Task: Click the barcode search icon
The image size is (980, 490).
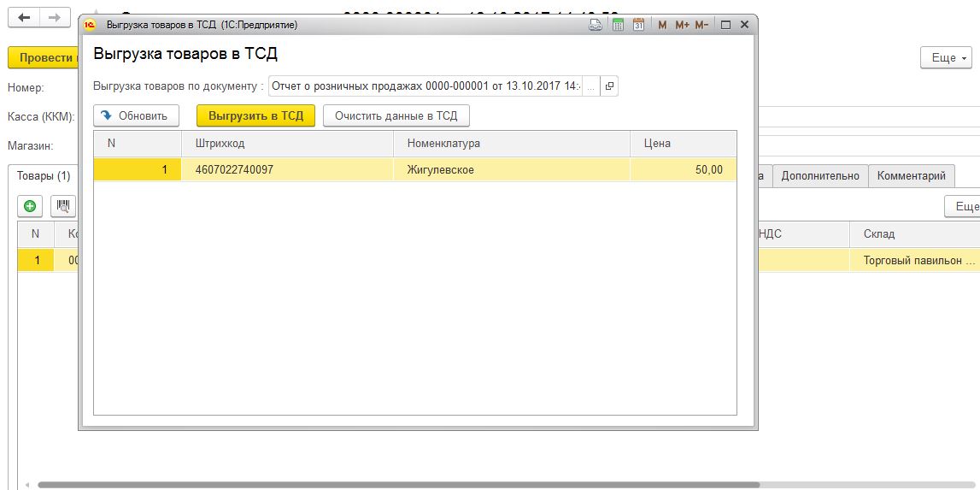Action: 63,206
